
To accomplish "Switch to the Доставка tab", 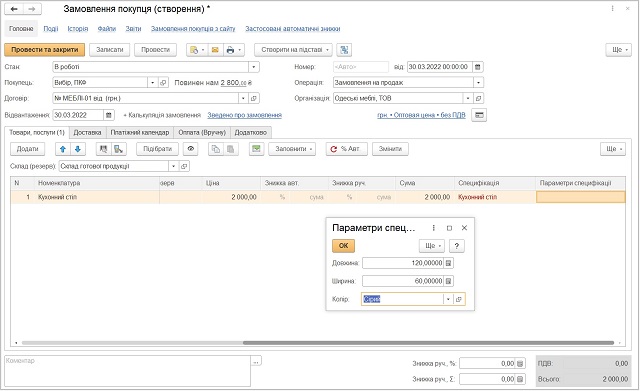I will point(87,132).
